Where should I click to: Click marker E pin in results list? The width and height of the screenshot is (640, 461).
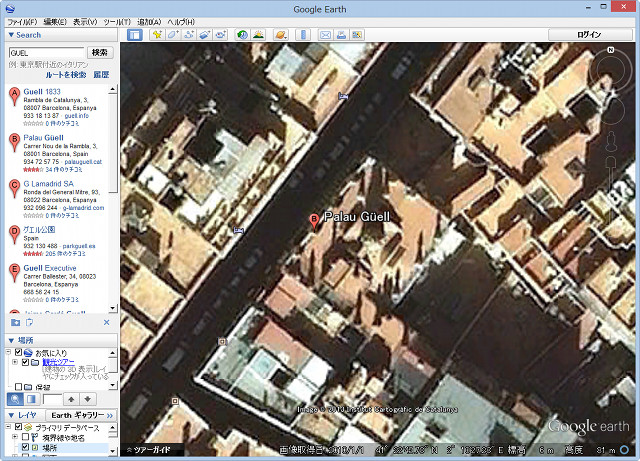(14, 272)
